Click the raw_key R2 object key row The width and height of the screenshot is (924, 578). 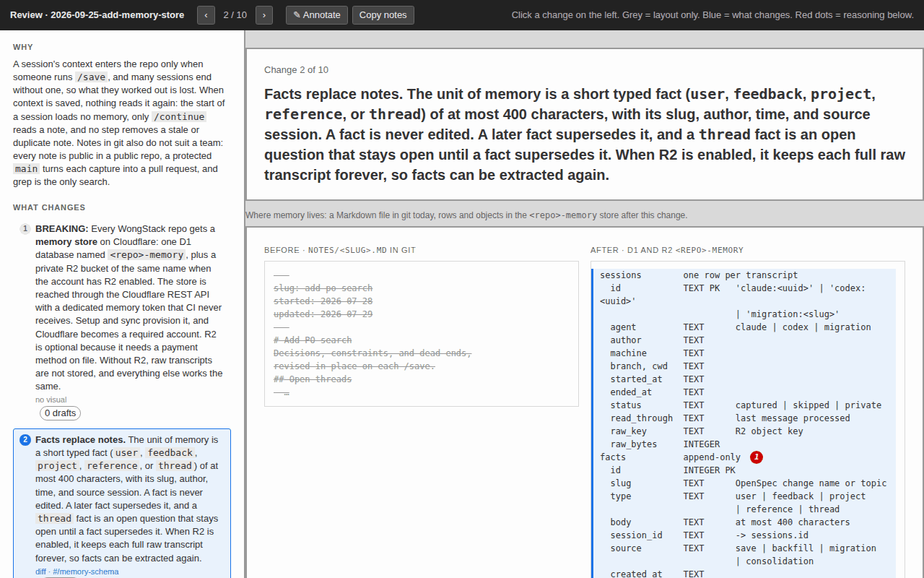tap(707, 431)
